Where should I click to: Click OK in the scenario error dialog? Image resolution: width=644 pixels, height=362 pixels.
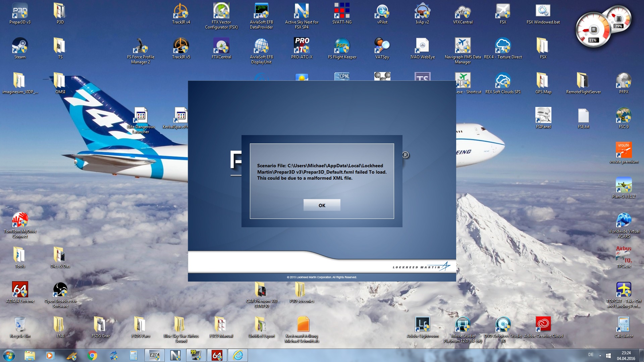[322, 205]
